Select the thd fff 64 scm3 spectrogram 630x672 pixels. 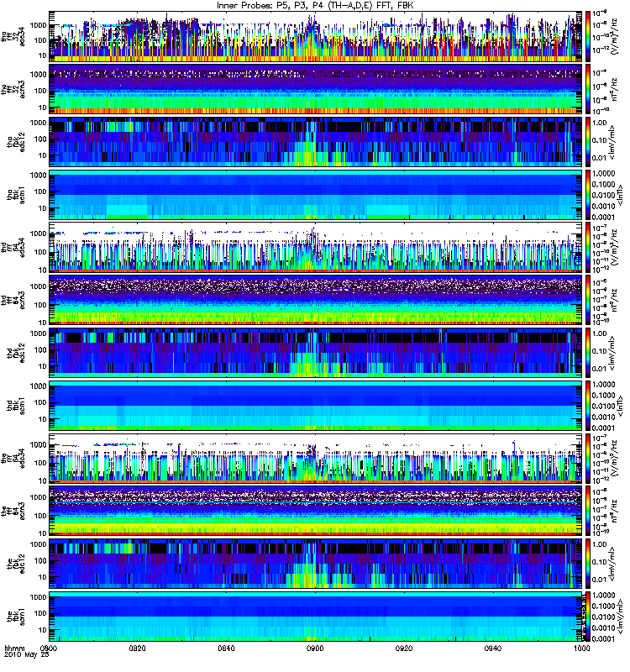coord(315,300)
